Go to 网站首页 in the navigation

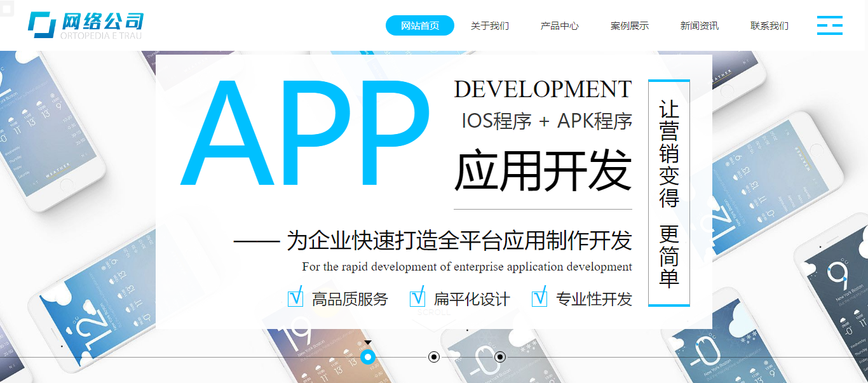pos(420,25)
